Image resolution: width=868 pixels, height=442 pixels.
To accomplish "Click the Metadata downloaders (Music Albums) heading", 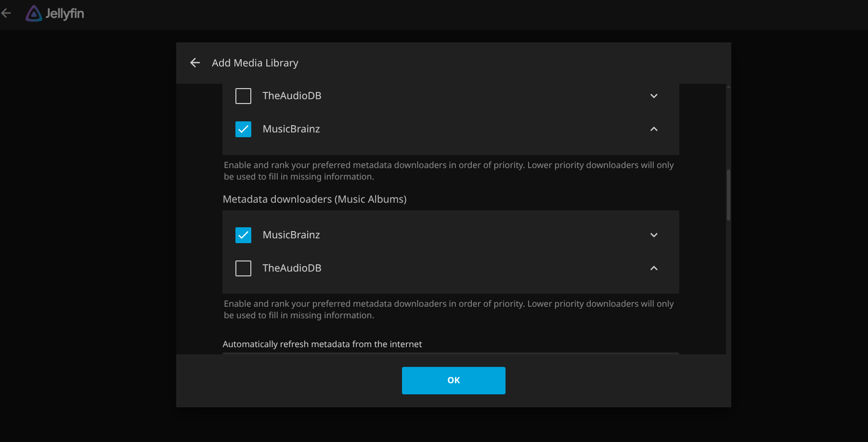I will (x=315, y=199).
